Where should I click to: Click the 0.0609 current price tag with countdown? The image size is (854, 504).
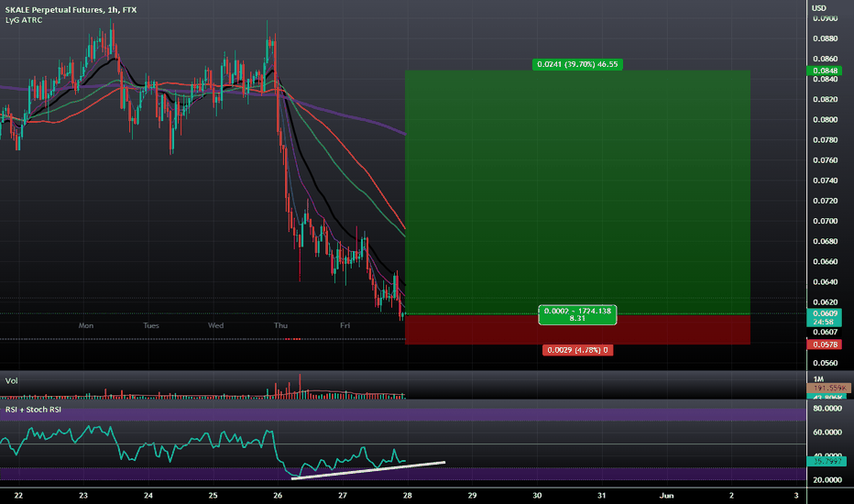pos(825,318)
